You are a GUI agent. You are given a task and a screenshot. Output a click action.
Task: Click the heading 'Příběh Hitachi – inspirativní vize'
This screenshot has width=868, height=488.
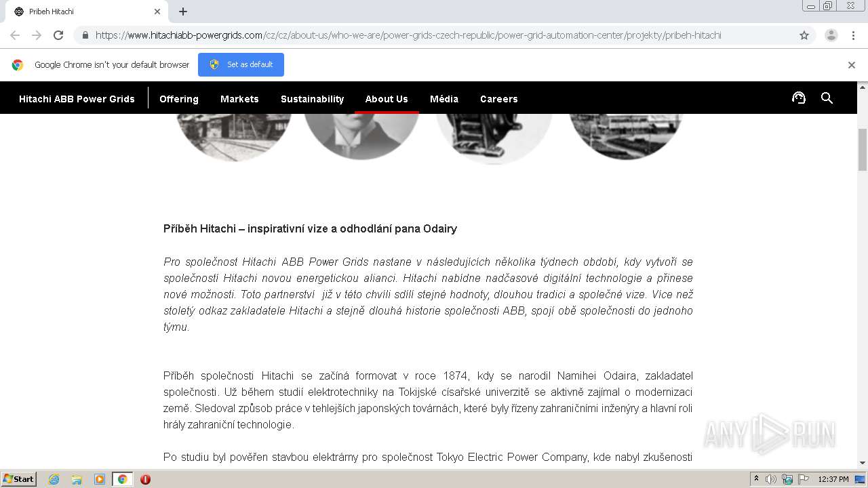pyautogui.click(x=310, y=228)
